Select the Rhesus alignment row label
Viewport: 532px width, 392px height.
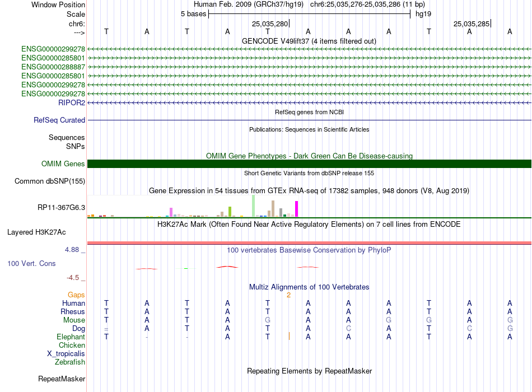(73, 311)
